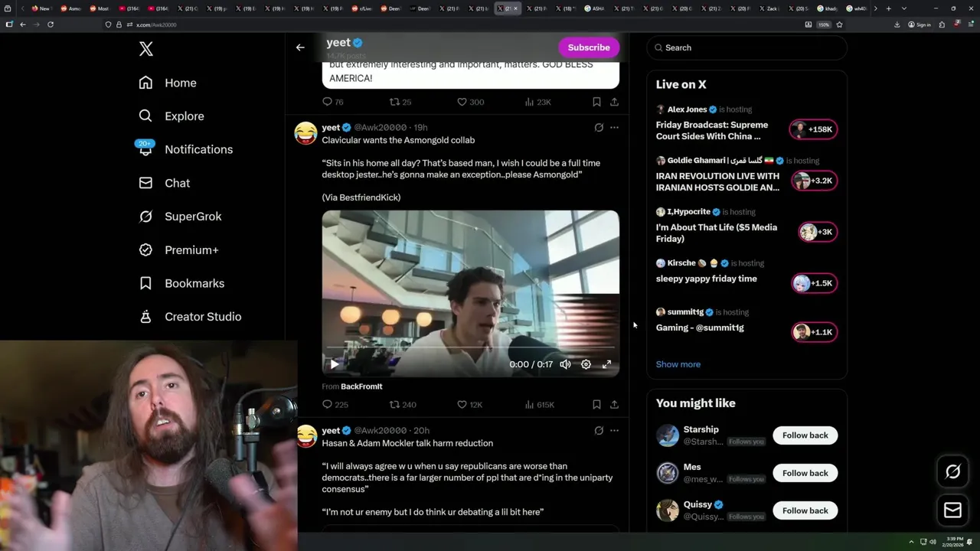Follow back Quissy

point(805,510)
